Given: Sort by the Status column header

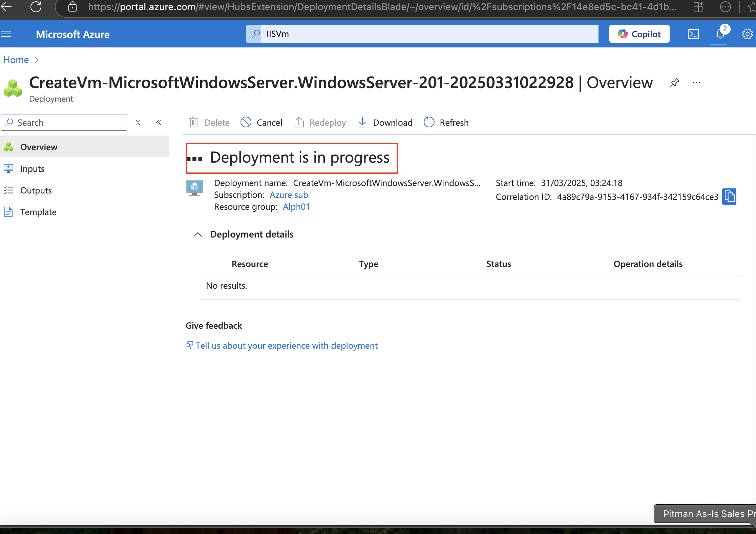Looking at the screenshot, I should click(499, 264).
